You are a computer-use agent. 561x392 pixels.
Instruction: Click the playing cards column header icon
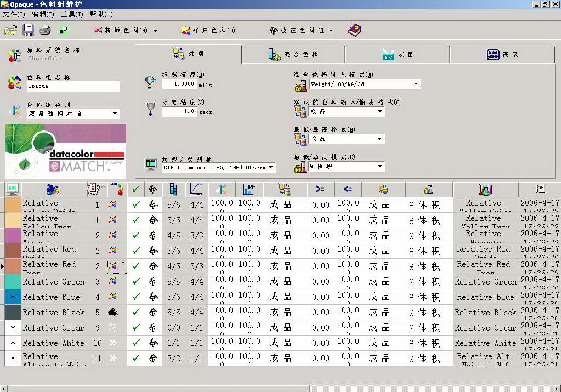pos(94,189)
